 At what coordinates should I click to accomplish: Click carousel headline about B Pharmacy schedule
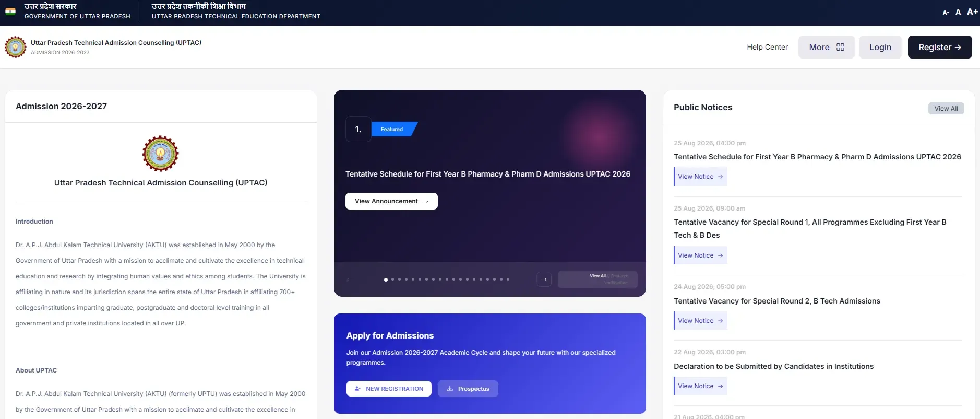pos(488,174)
